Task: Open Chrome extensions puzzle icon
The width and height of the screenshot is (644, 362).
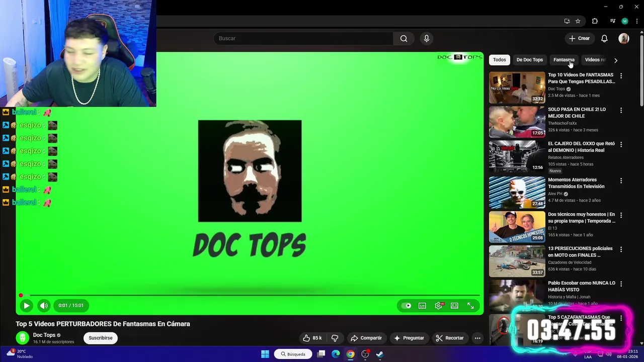Action: (x=595, y=21)
